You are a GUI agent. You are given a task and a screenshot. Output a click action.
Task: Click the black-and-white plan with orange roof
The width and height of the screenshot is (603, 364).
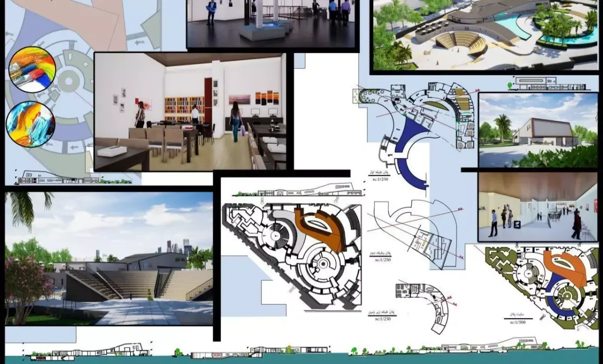pos(292,255)
